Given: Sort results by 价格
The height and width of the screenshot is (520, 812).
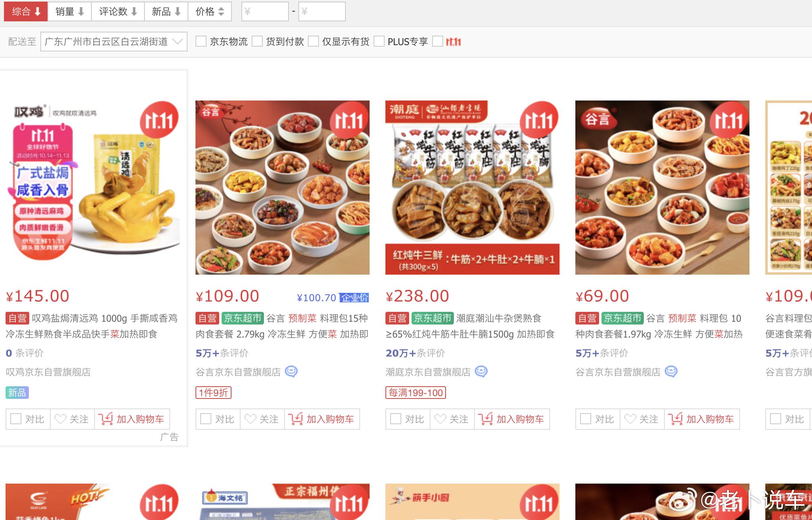Looking at the screenshot, I should click(x=210, y=11).
